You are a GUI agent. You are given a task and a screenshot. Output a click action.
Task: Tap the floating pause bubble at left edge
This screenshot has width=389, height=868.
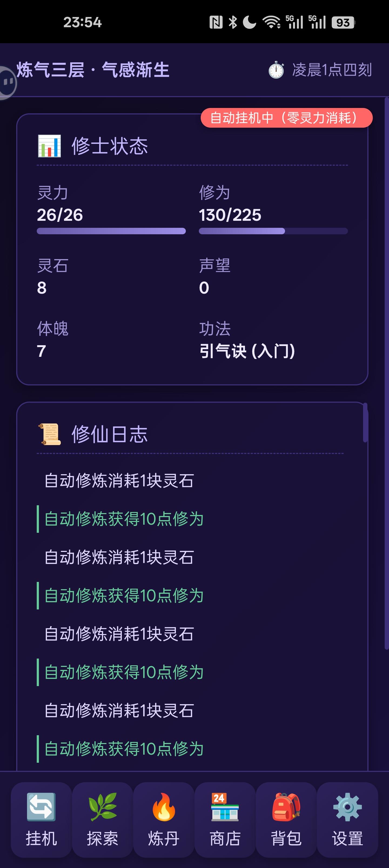click(7, 83)
